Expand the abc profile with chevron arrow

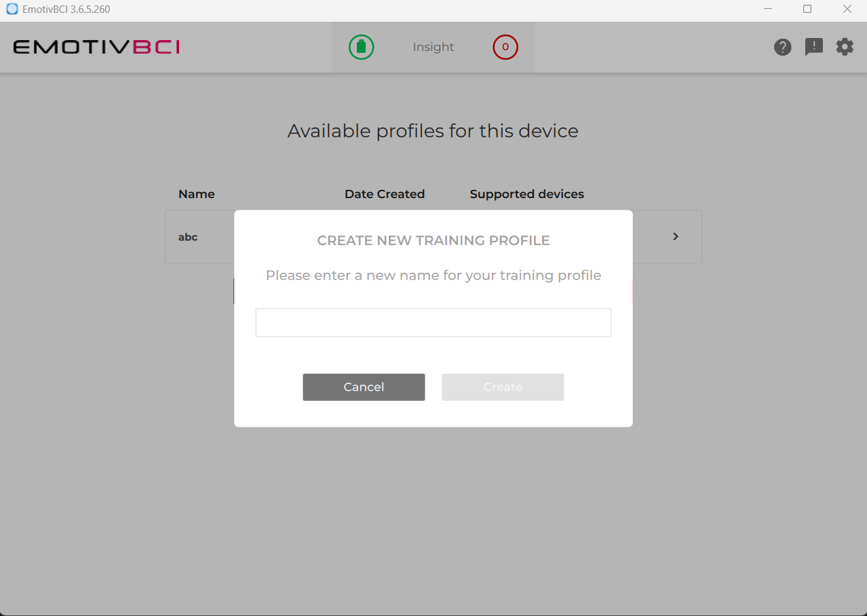[675, 237]
